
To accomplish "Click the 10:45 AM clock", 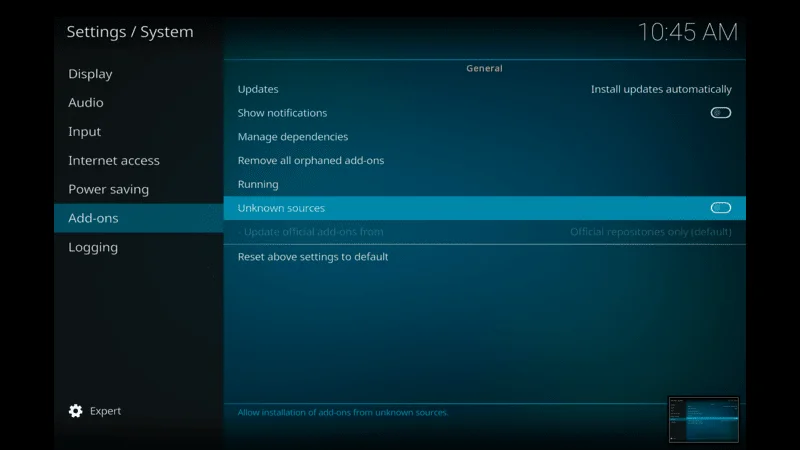I will pyautogui.click(x=688, y=32).
